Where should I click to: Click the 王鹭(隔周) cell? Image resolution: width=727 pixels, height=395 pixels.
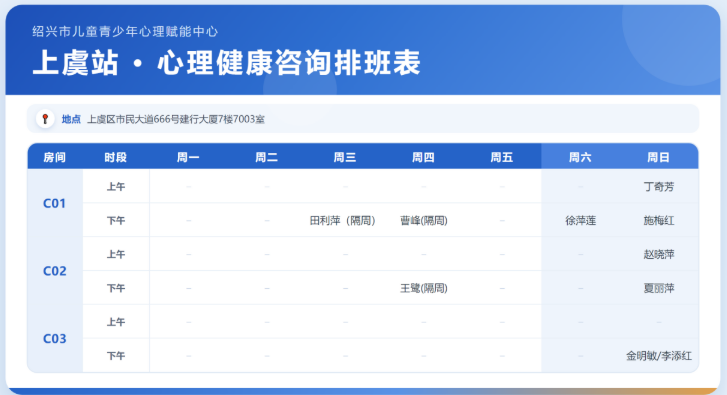(x=423, y=288)
